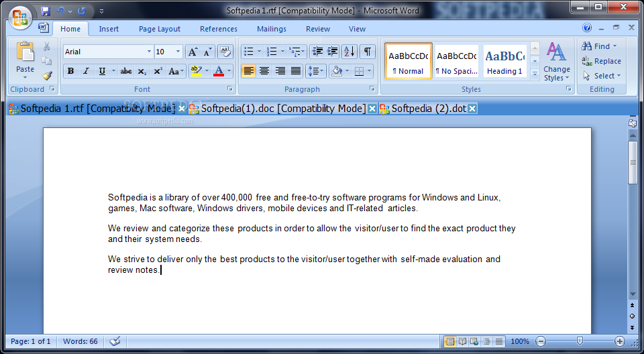Open bullet list library dropdown
644x354 pixels.
tap(259, 52)
